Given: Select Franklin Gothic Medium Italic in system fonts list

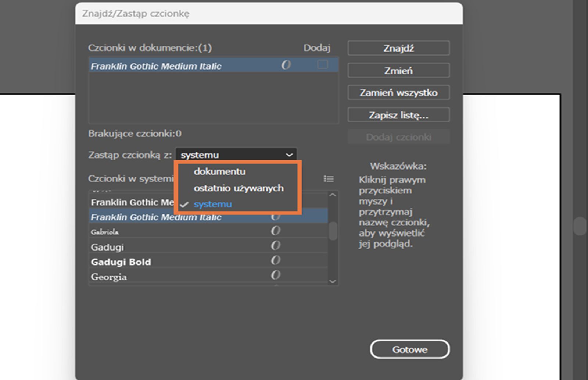Looking at the screenshot, I should tap(208, 216).
